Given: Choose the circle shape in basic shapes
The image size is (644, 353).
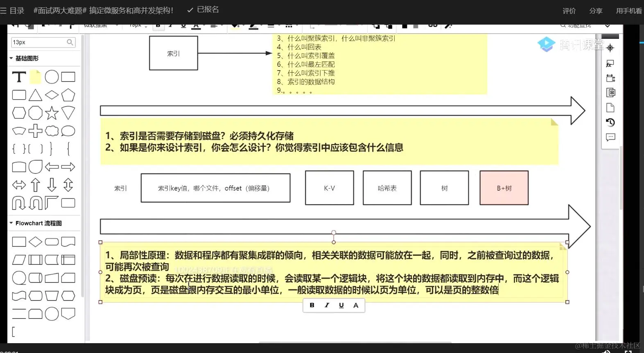Looking at the screenshot, I should [x=52, y=77].
